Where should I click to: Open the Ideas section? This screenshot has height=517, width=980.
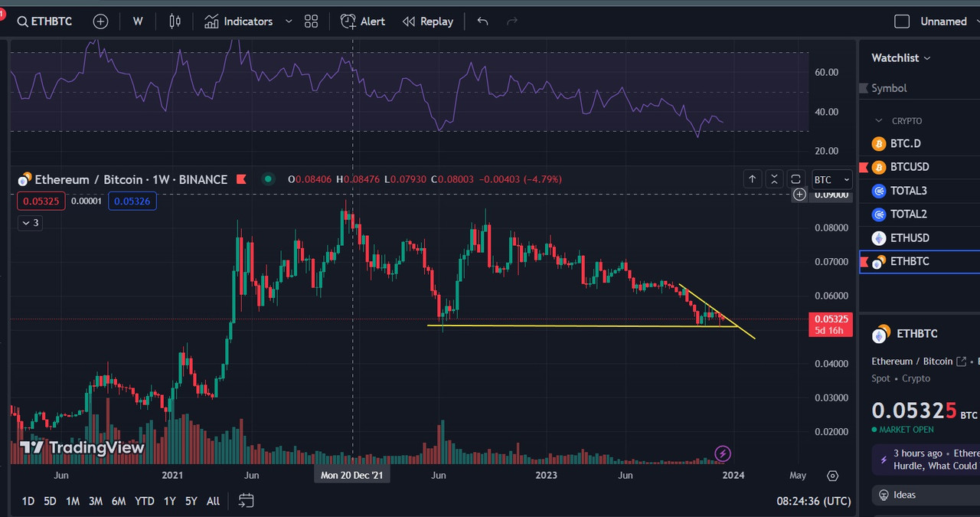[x=926, y=495]
